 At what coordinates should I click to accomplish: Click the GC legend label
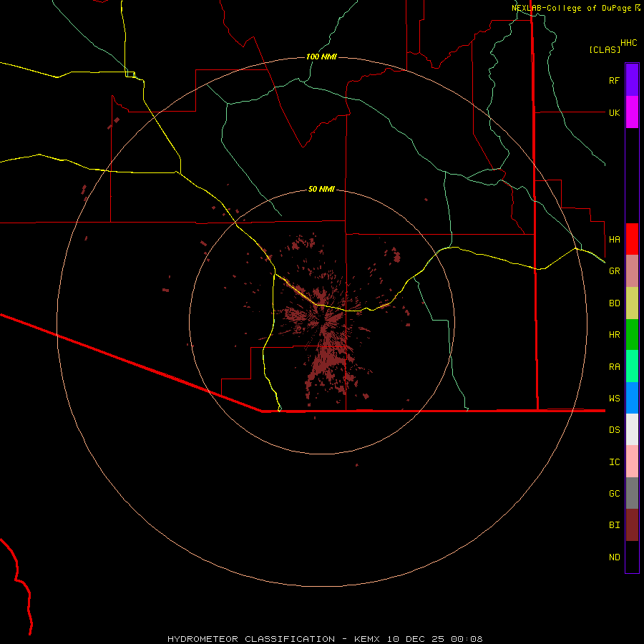[614, 494]
